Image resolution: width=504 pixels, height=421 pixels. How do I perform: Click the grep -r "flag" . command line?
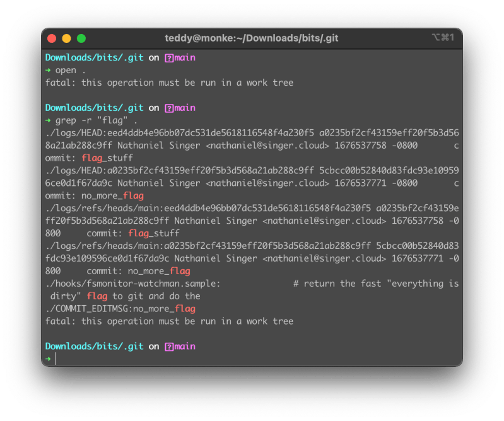click(96, 121)
